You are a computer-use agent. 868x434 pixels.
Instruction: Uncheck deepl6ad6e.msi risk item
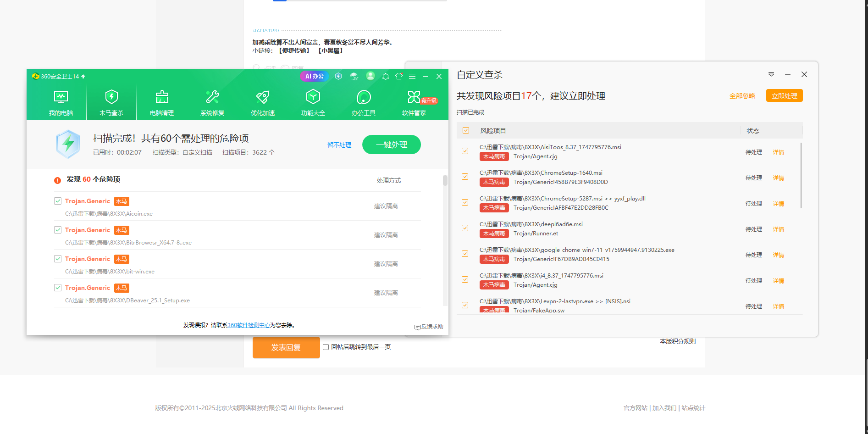465,228
